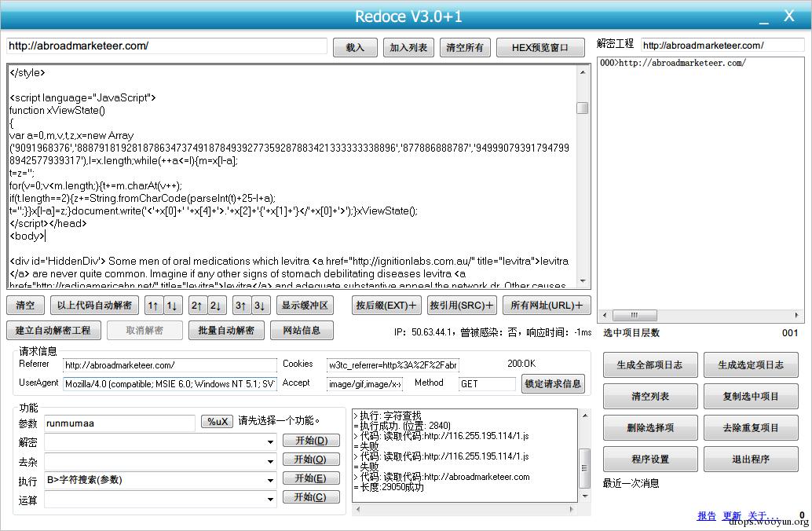The width and height of the screenshot is (812, 531).
Task: Open the 执行 function dropdown
Action: [x=270, y=480]
